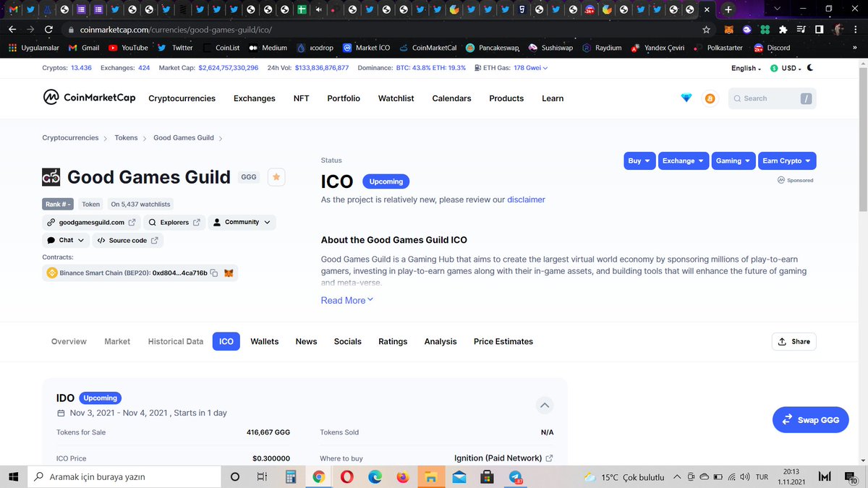Screen dimensions: 868x488
Task: Click the browser reload icon
Action: [48, 30]
